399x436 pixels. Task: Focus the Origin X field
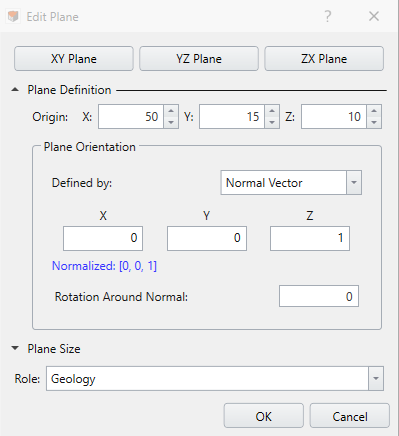tap(131, 117)
